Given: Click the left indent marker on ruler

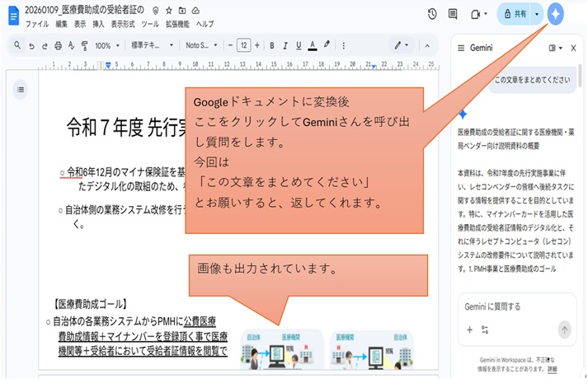Looking at the screenshot, I should [x=108, y=65].
